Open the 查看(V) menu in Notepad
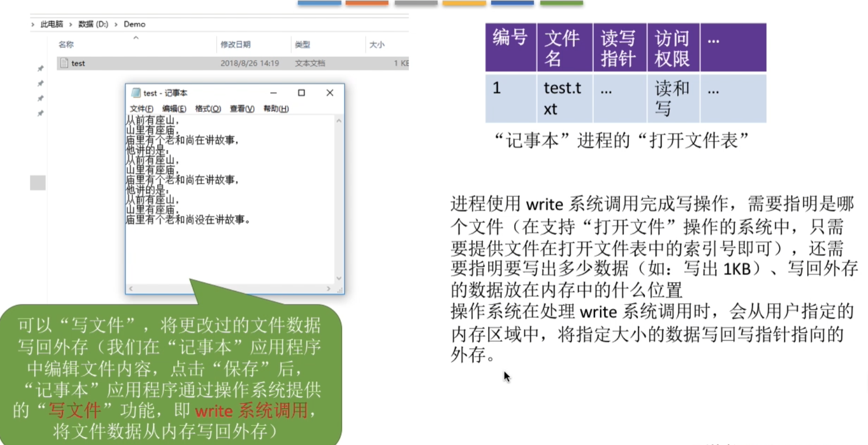868x445 pixels. 242,108
